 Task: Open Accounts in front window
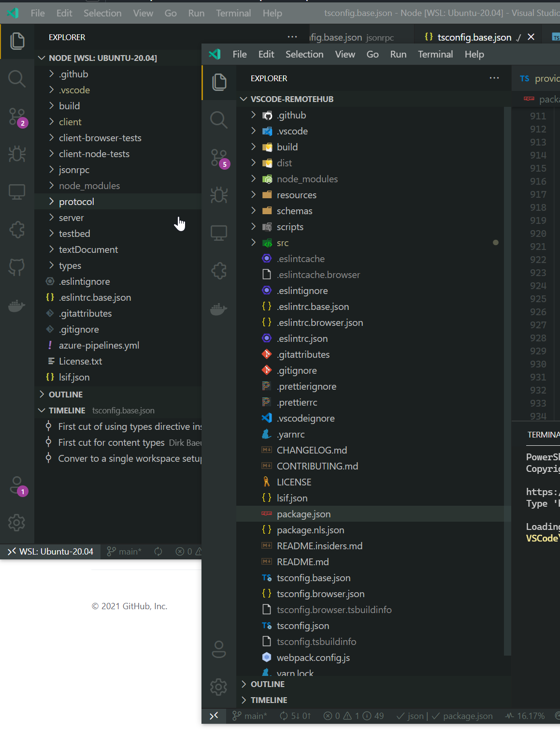[219, 649]
